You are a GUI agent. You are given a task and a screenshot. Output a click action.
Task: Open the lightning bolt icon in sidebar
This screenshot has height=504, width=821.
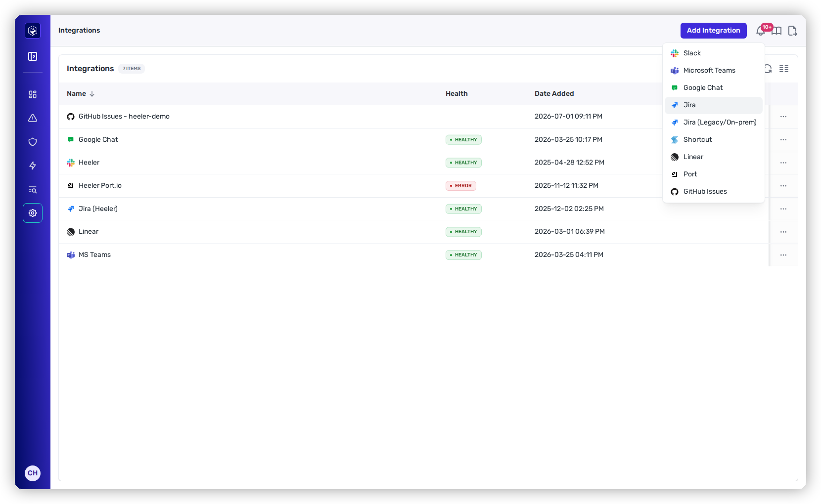(33, 166)
